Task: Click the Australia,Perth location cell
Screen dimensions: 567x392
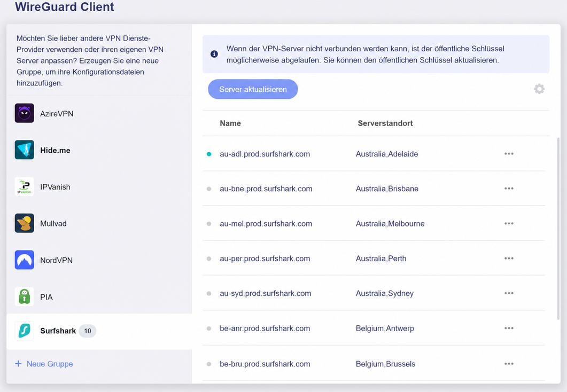Action: click(381, 258)
